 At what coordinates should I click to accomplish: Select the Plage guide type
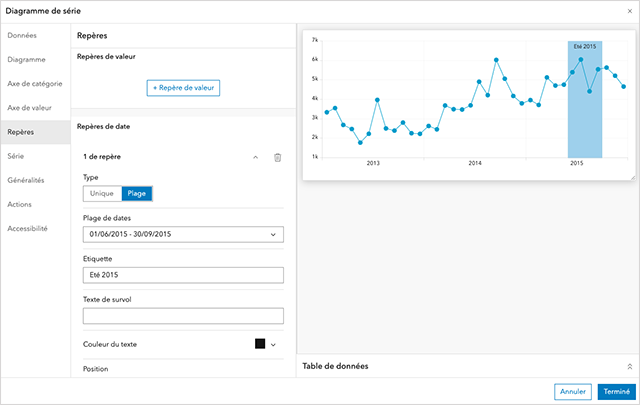[x=137, y=194]
